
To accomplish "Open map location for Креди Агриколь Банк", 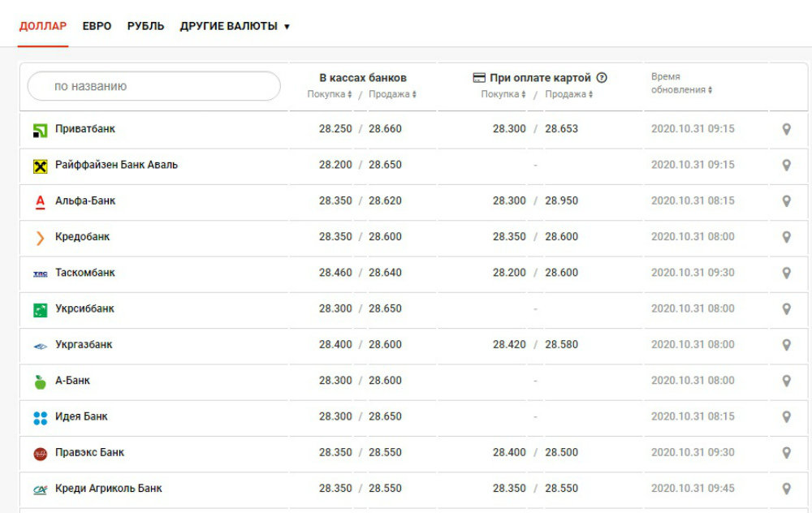I will [x=786, y=489].
